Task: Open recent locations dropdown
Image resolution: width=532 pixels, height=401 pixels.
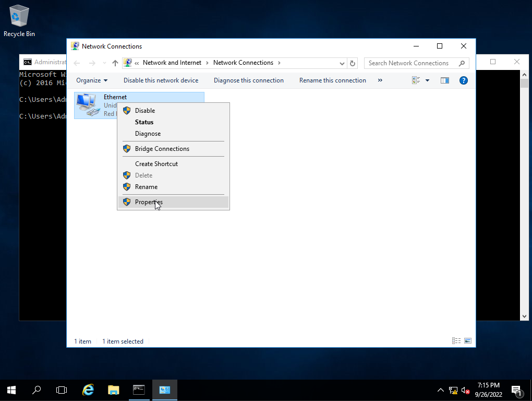Action: click(x=104, y=63)
